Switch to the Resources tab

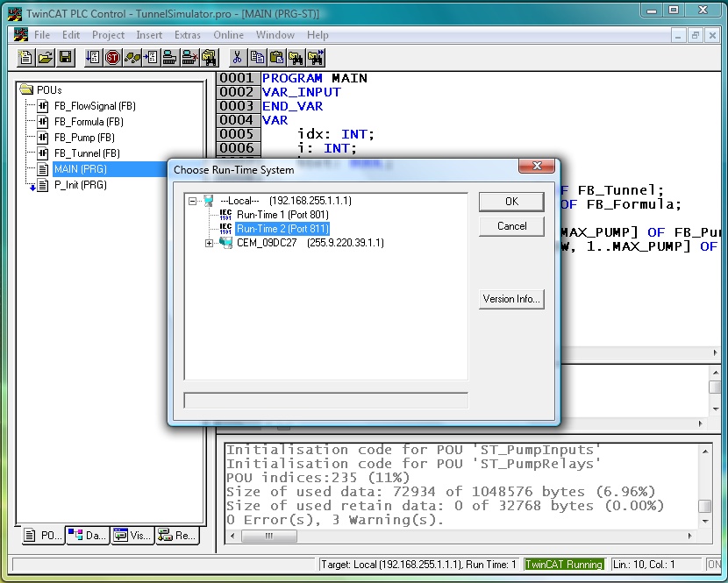177,536
